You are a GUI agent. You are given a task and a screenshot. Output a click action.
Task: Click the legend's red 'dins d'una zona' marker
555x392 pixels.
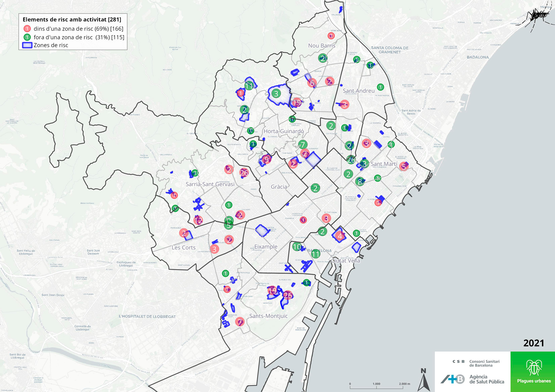pos(27,29)
